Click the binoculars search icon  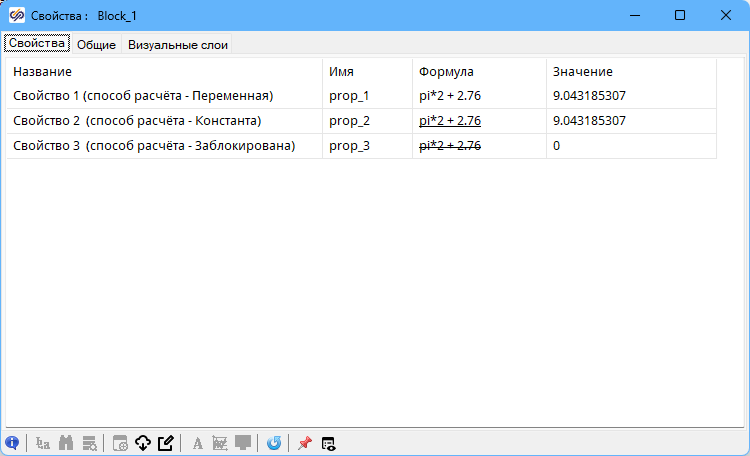(67, 443)
